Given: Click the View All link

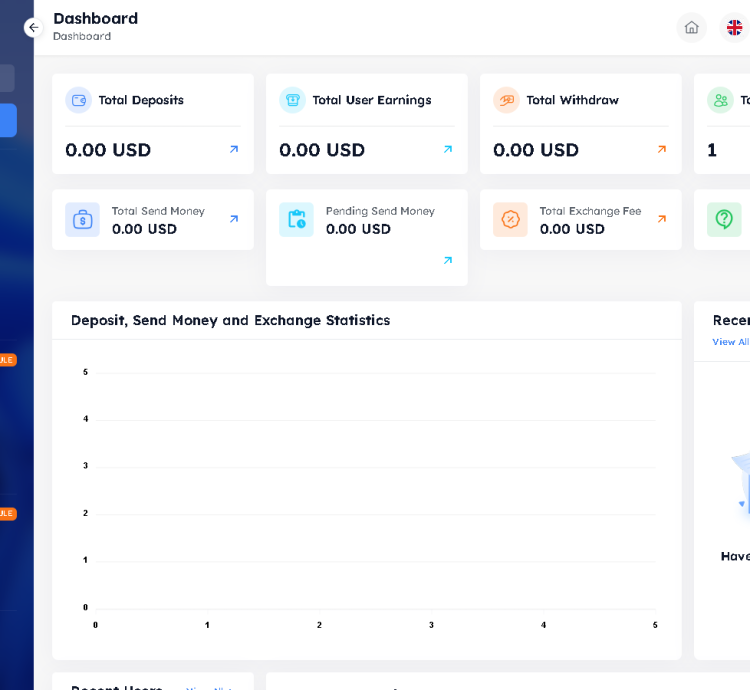Looking at the screenshot, I should (730, 342).
